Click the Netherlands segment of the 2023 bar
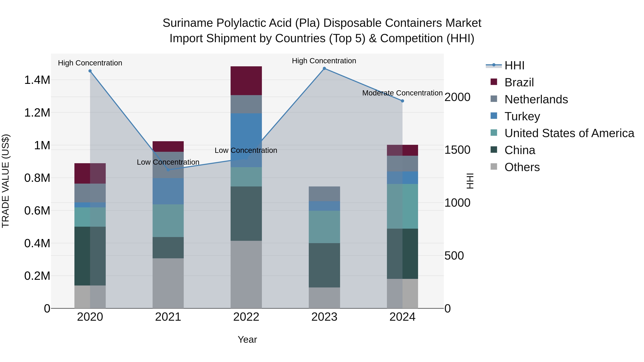 [324, 194]
